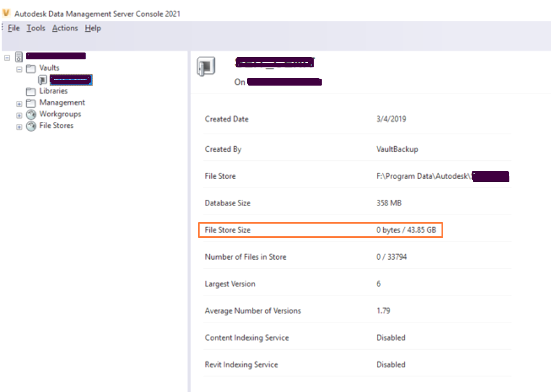Screen dimensions: 551x392
Task: Click the VaultBackup value
Action: pyautogui.click(x=397, y=149)
